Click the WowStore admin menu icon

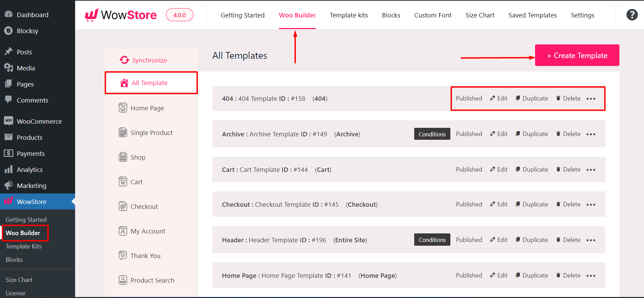point(9,201)
